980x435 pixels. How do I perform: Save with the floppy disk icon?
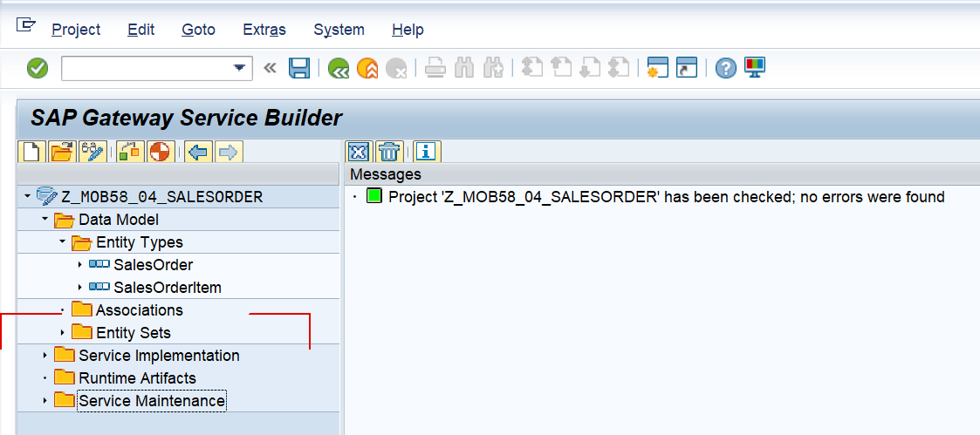pyautogui.click(x=299, y=68)
